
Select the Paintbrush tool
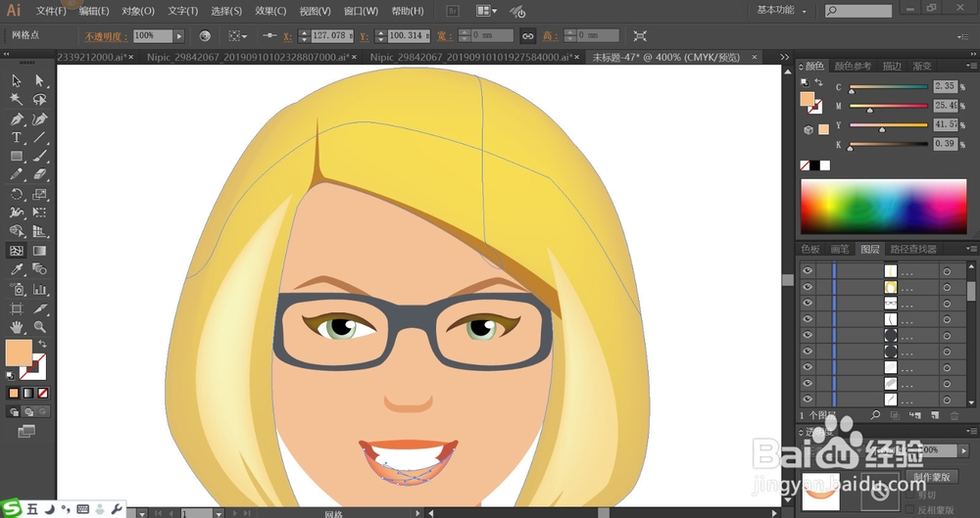(39, 157)
